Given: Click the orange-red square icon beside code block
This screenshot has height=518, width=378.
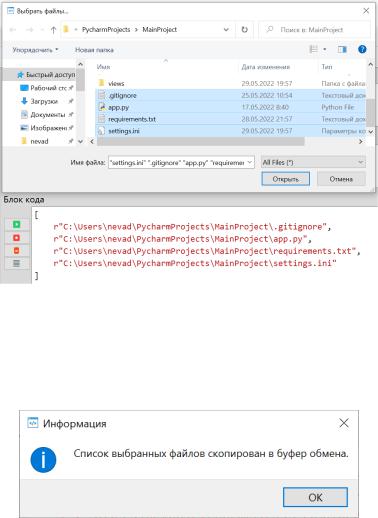Looking at the screenshot, I should [16, 251].
